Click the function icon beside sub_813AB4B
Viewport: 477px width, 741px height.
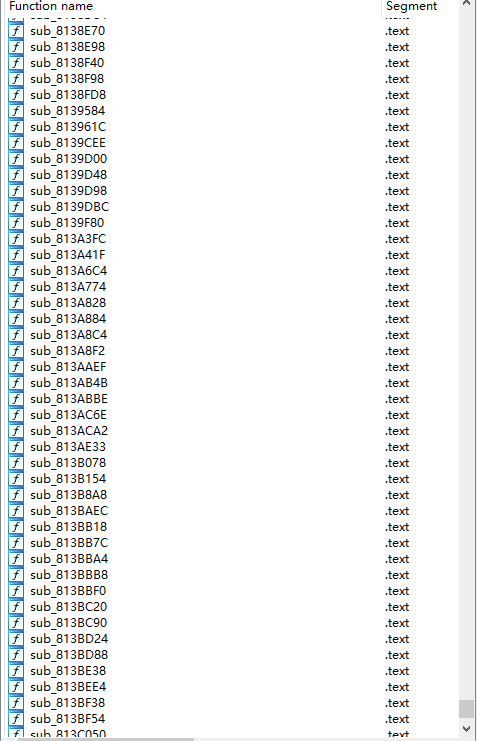[16, 383]
